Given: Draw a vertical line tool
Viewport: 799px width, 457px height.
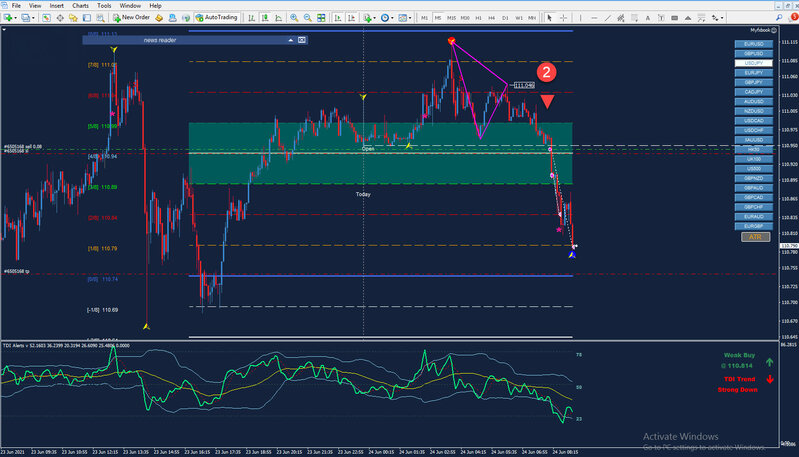Looking at the screenshot, I should [580, 18].
